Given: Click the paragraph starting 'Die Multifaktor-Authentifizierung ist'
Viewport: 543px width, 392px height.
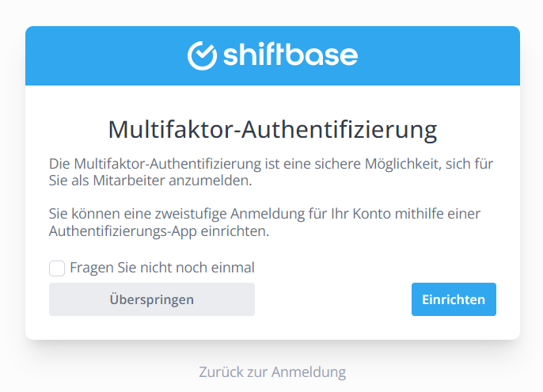Looking at the screenshot, I should click(271, 172).
